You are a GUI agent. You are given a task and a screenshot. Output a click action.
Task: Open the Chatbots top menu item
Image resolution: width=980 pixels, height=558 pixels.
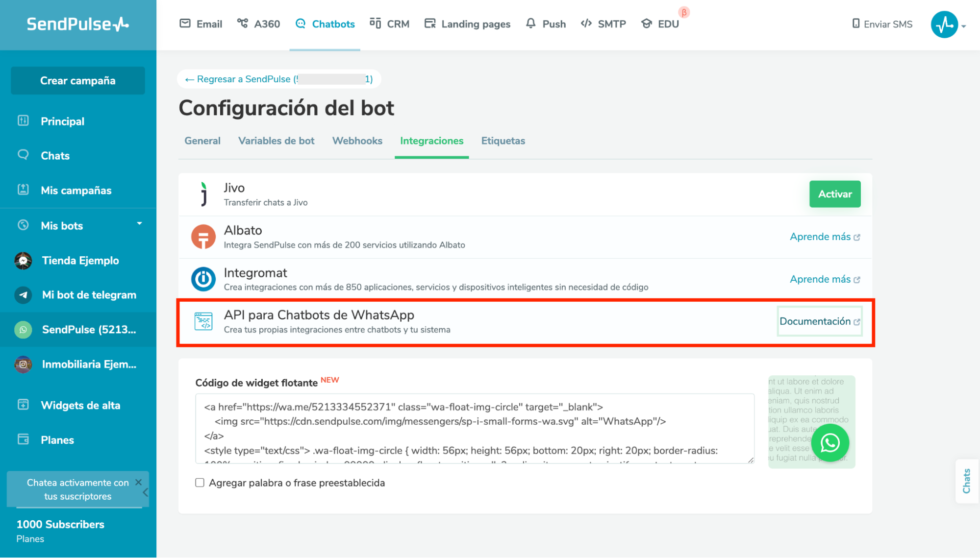click(x=325, y=24)
